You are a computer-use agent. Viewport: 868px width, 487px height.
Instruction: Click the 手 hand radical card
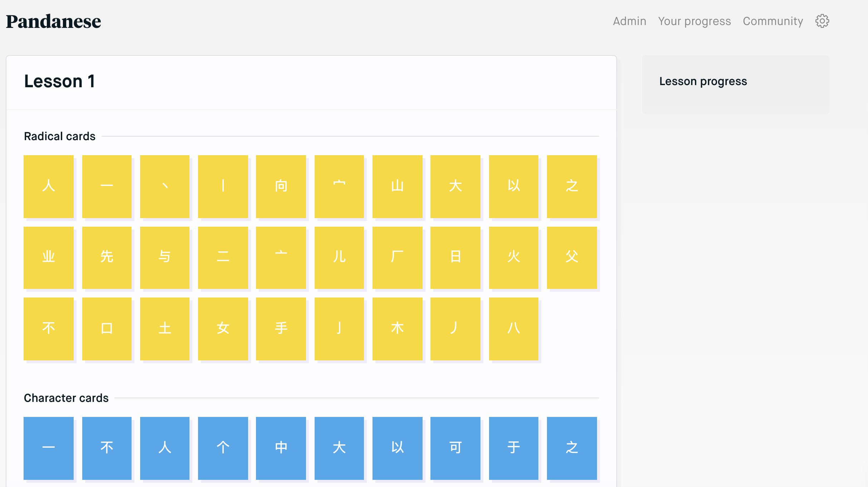(x=281, y=329)
